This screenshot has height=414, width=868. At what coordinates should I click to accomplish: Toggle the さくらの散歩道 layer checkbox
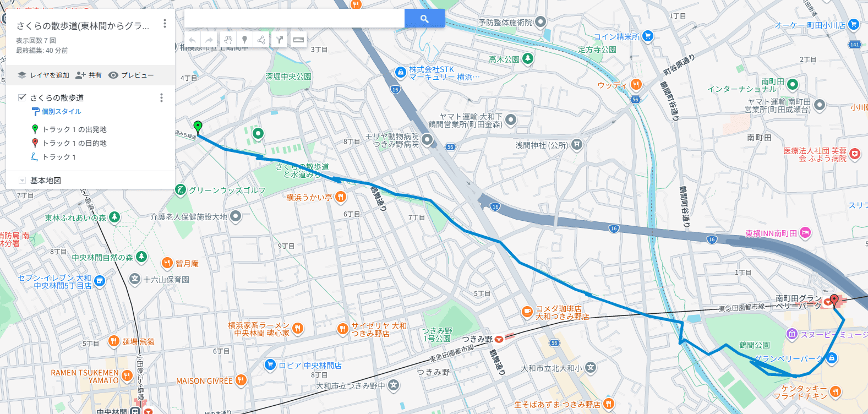pos(22,97)
